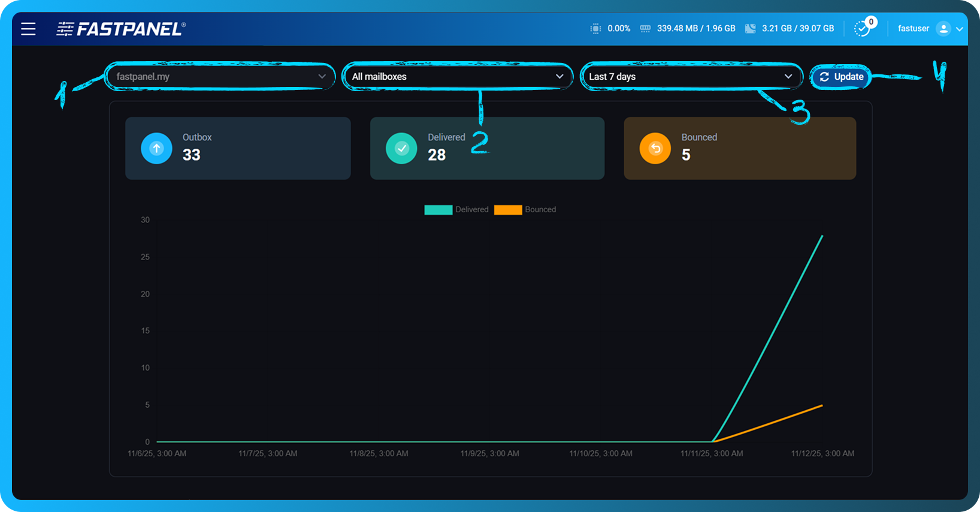Click the Outbox upward arrow icon
Image resolution: width=980 pixels, height=512 pixels.
pyautogui.click(x=156, y=148)
